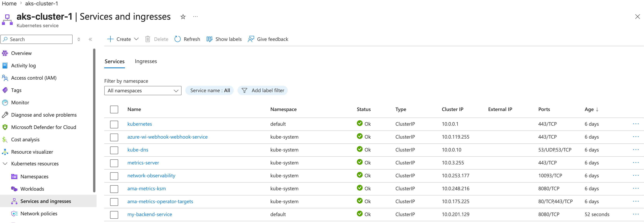Open the All namespaces dropdown
This screenshot has width=644, height=223.
tap(143, 91)
